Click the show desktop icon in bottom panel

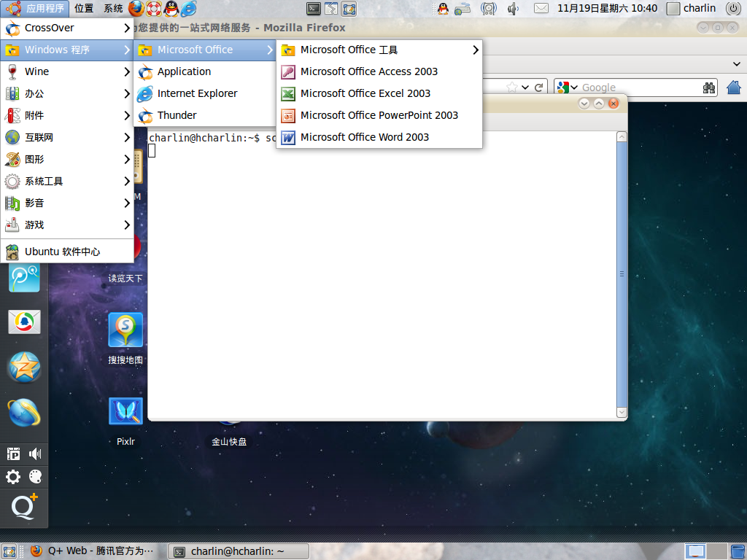tap(9, 551)
